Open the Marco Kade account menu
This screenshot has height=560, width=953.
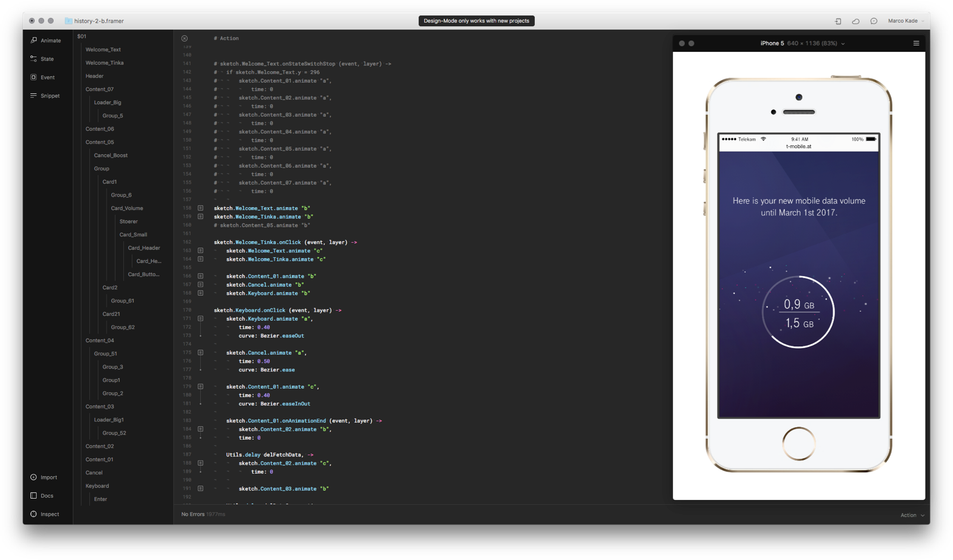(x=905, y=21)
